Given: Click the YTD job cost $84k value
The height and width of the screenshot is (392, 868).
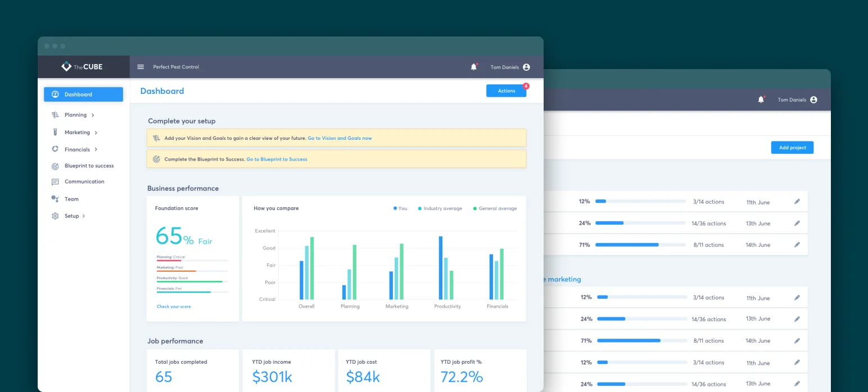Looking at the screenshot, I should (363, 377).
